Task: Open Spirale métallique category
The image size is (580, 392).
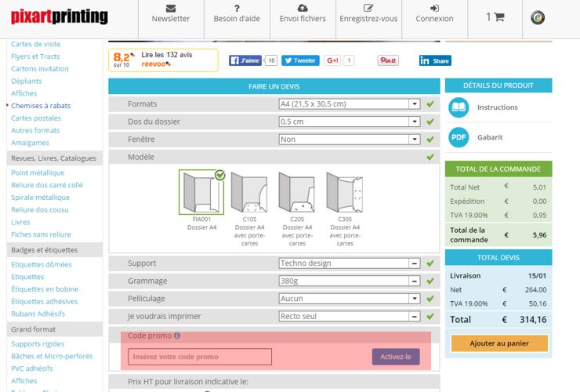Action: point(40,198)
